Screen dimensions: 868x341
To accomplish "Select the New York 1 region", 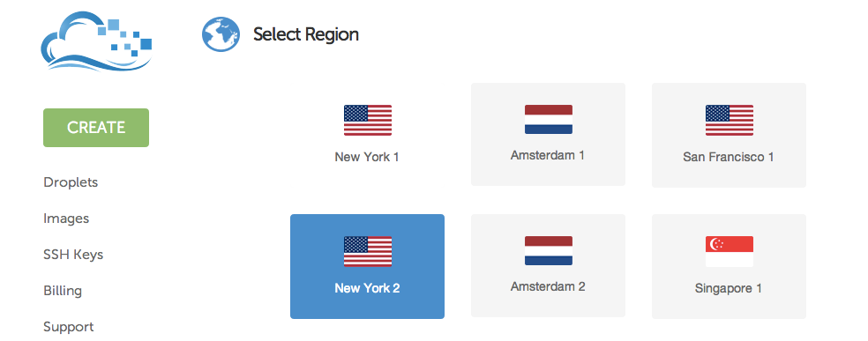I will point(367,135).
